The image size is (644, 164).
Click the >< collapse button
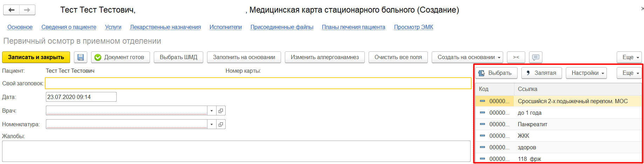[x=516, y=57]
